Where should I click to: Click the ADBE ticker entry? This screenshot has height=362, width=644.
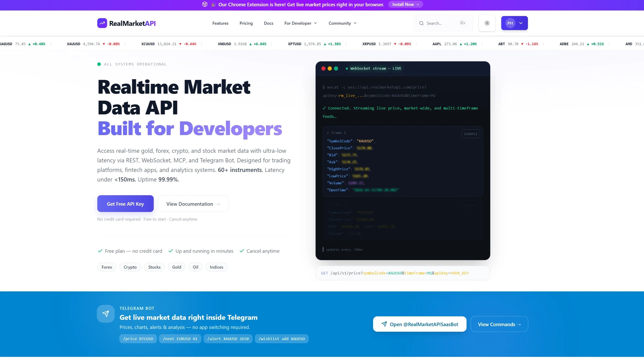(582, 44)
